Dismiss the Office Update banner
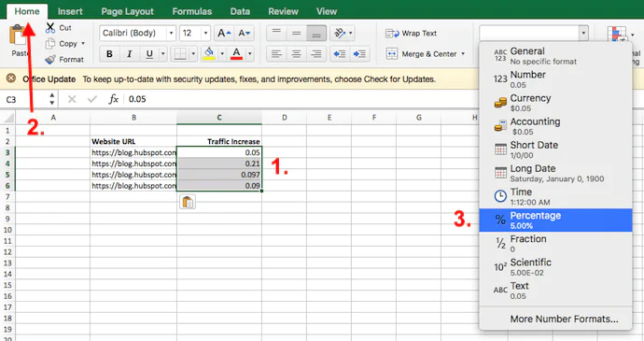 [11, 78]
